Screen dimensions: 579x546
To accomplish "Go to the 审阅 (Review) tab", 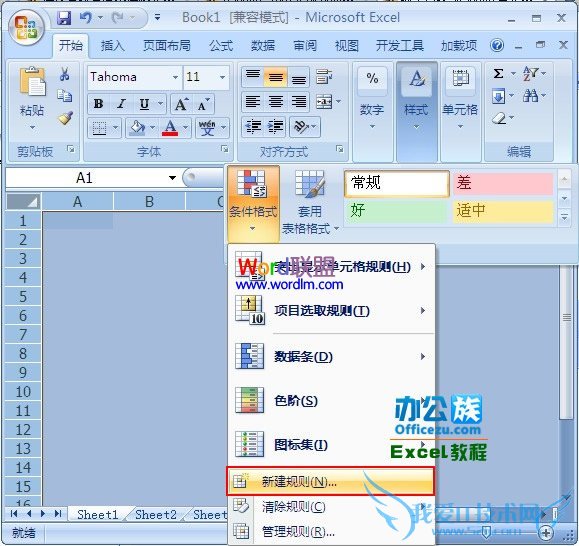I will 305,46.
